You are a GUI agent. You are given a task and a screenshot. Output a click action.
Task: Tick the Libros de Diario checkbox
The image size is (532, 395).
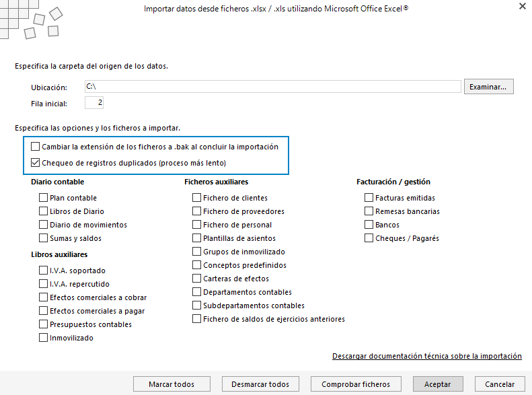tap(43, 211)
